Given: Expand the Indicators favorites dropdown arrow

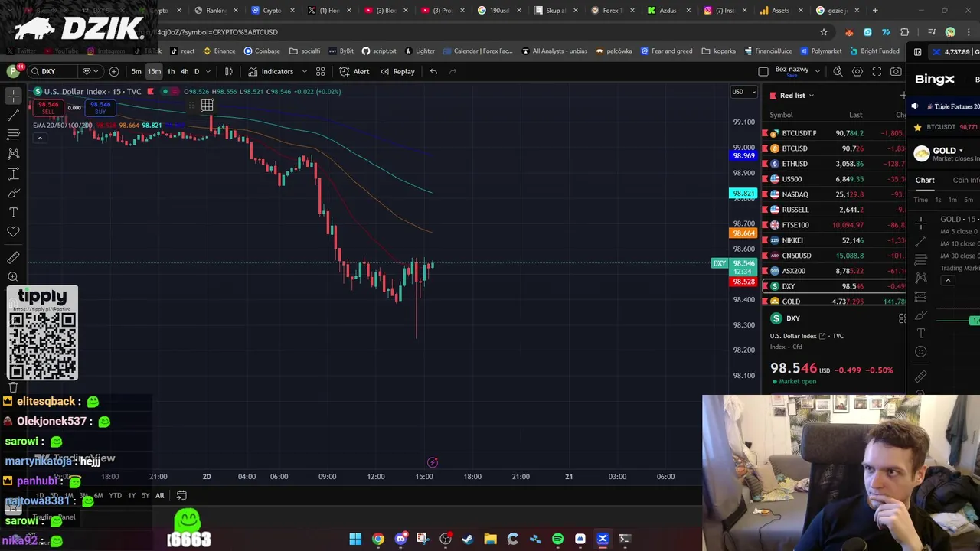Looking at the screenshot, I should [x=304, y=71].
